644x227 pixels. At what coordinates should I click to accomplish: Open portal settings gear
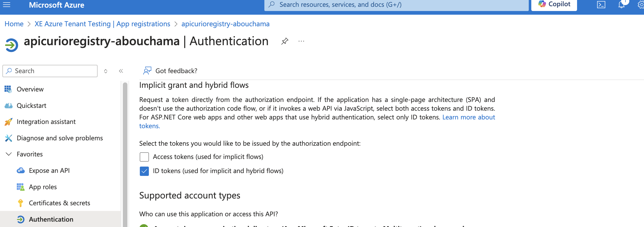[641, 5]
